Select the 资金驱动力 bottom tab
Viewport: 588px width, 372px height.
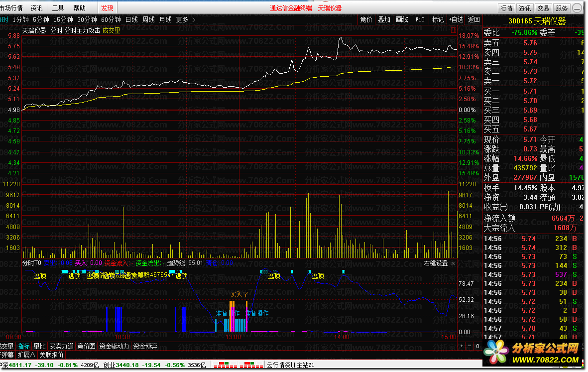coord(114,346)
